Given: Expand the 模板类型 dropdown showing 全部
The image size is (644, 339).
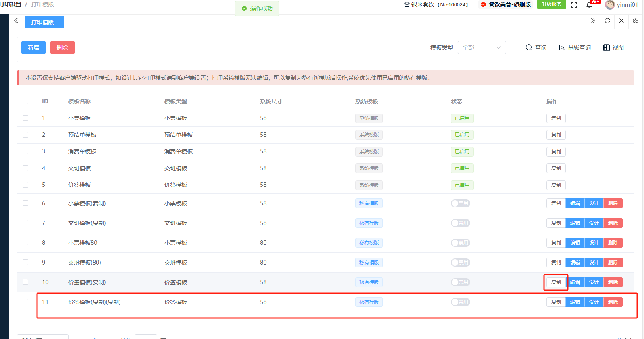Looking at the screenshot, I should [482, 48].
